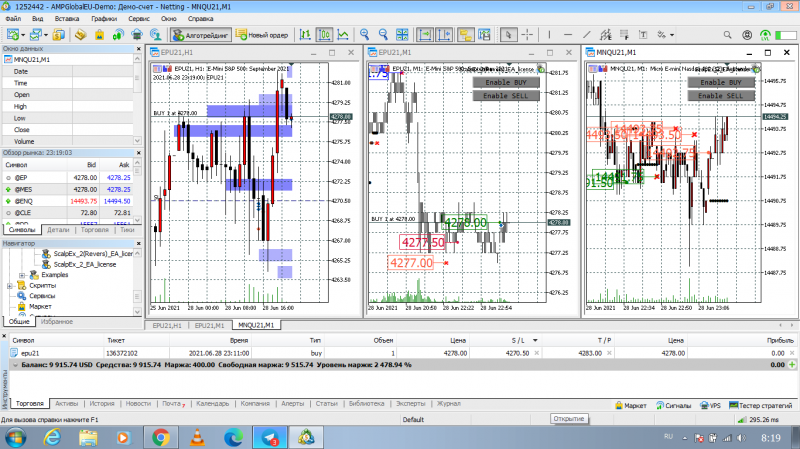800x449 pixels.
Task: Expand the Скрипты tree node
Action: tap(10, 286)
